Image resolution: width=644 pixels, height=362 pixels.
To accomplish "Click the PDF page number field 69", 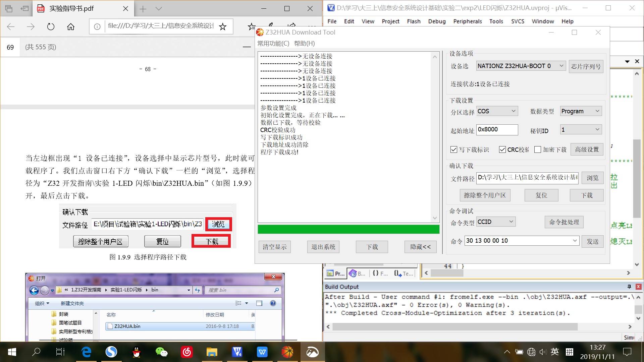I will (x=10, y=47).
